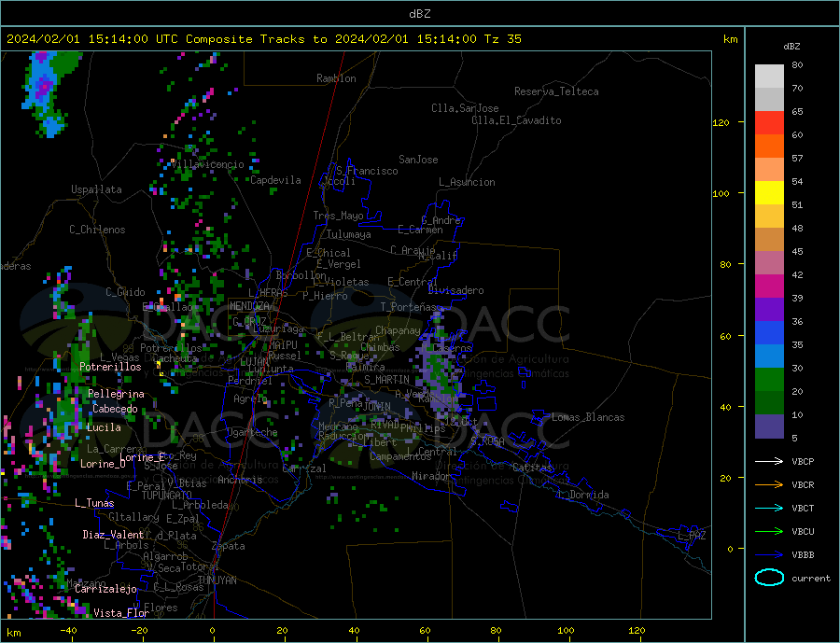840x643 pixels.
Task: Select the 'Perdriel' place label
Action: click(x=249, y=381)
